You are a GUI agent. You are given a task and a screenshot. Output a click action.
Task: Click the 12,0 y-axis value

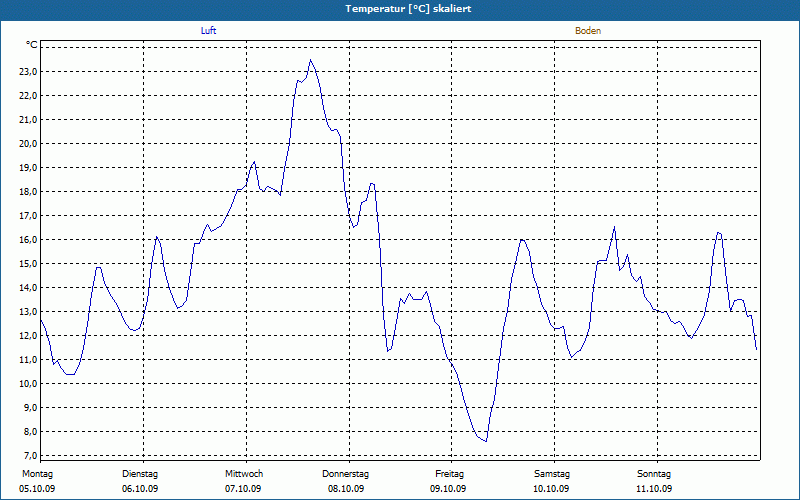tap(28, 335)
